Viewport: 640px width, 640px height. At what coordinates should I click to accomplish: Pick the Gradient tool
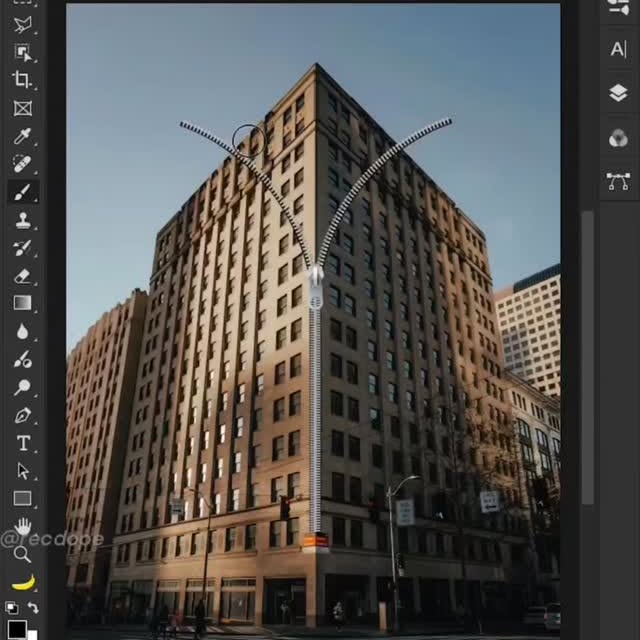[x=22, y=303]
